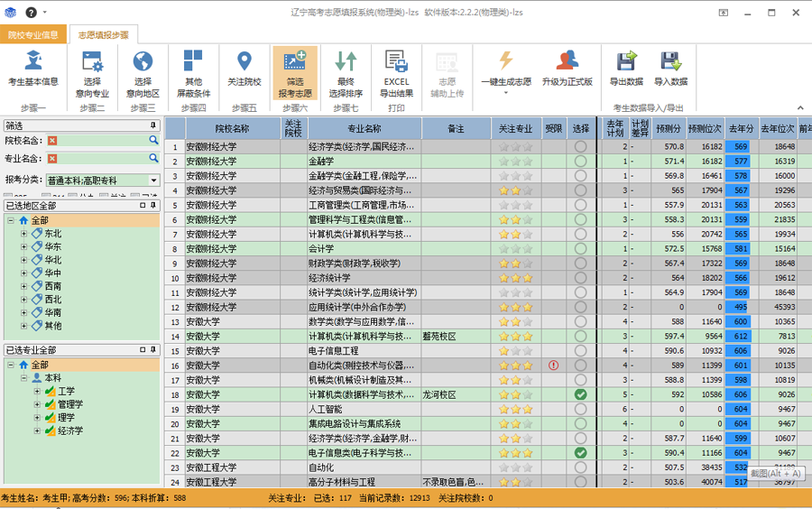812x509 pixels.
Task: Pin the 已选专业全部 panel
Action: [x=152, y=350]
